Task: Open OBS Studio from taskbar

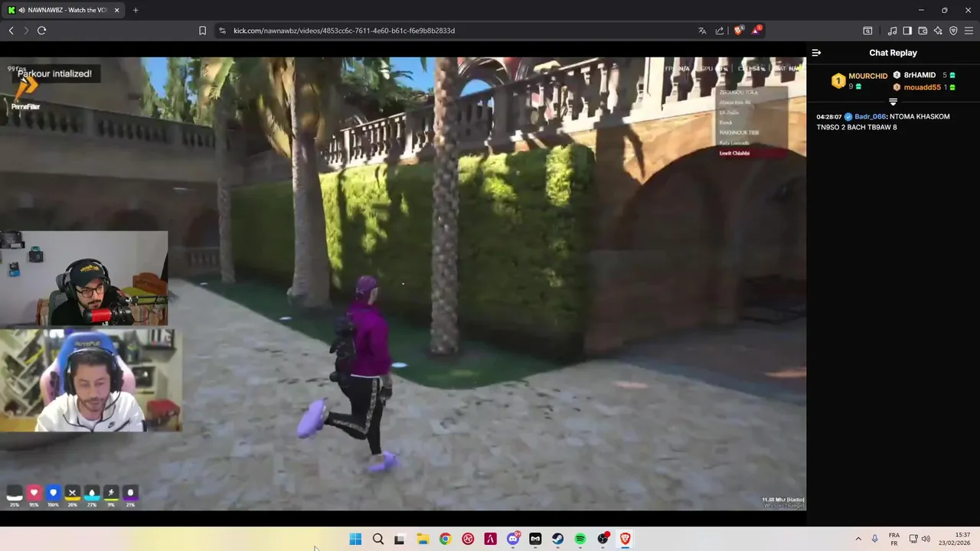Action: click(603, 539)
